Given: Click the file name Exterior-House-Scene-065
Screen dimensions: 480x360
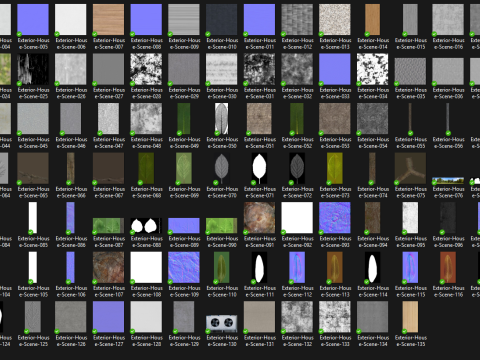Looking at the screenshot, I should [x=34, y=192].
